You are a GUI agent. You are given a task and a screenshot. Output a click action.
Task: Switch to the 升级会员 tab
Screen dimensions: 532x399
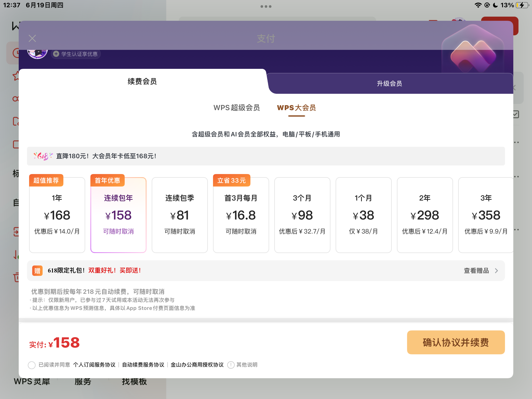click(x=389, y=83)
